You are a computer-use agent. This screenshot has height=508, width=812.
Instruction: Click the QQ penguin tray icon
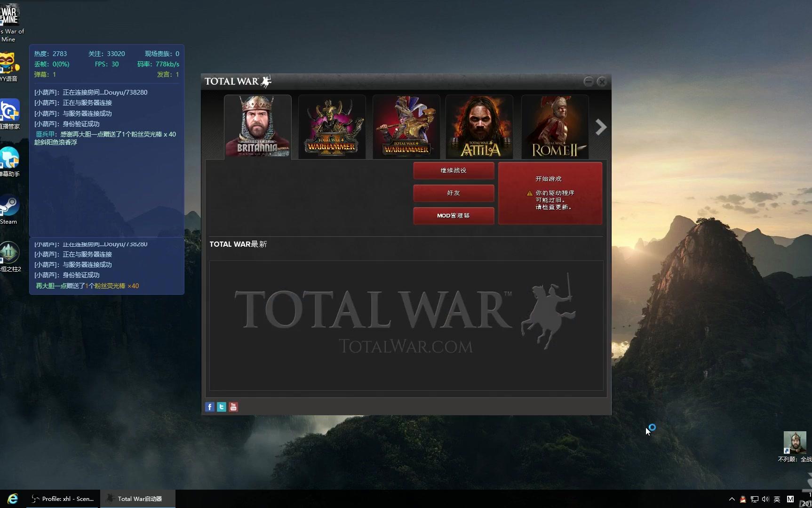pos(743,499)
